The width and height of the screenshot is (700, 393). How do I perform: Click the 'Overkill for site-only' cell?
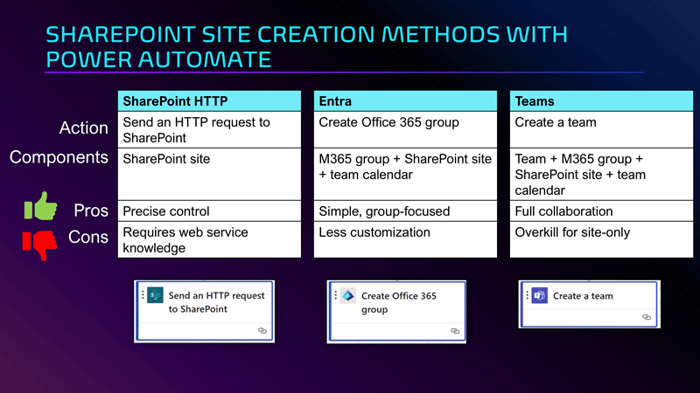coord(601,239)
